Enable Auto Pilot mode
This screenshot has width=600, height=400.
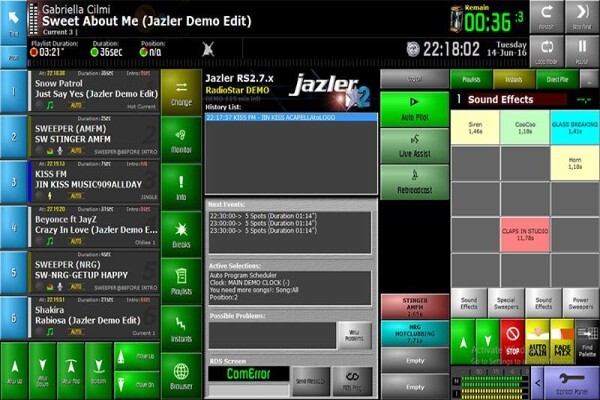click(414, 109)
